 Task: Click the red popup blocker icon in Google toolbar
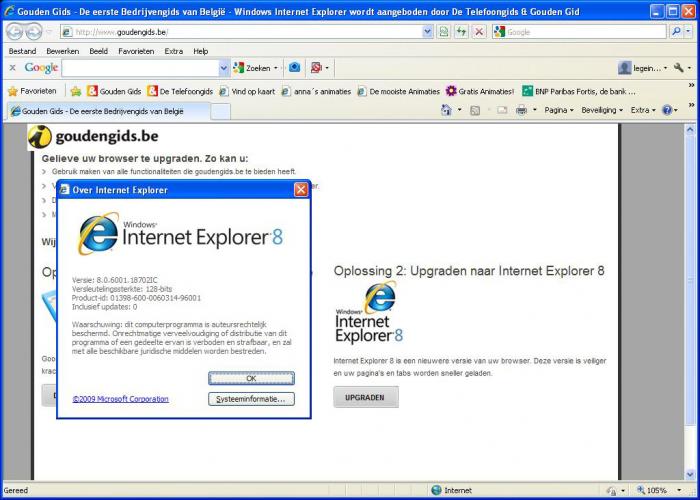[316, 68]
